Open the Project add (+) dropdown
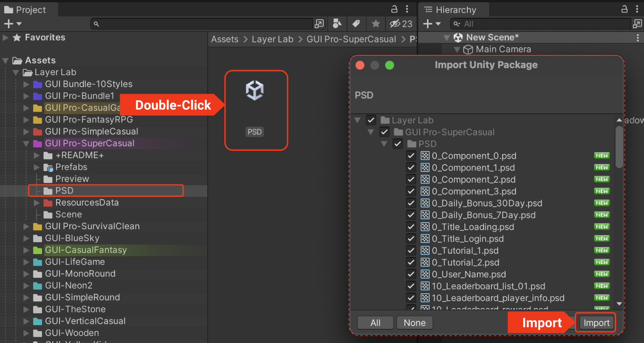This screenshot has width=644, height=343. pos(12,24)
